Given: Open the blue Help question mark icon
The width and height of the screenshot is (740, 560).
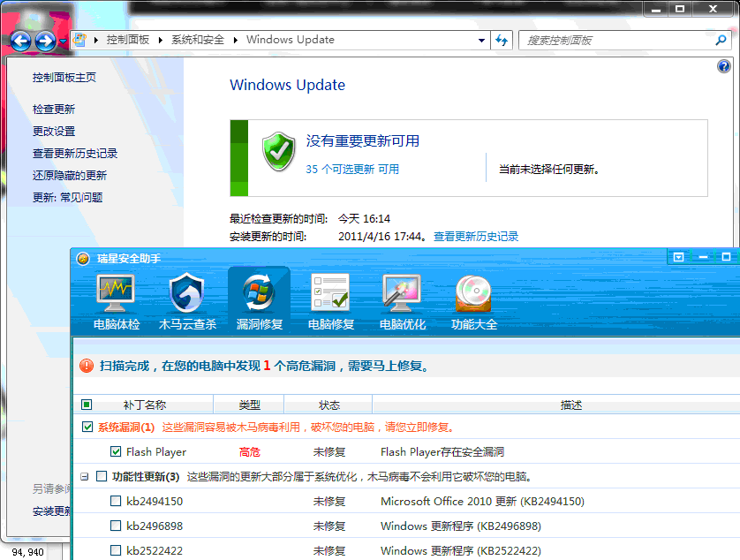Looking at the screenshot, I should point(723,66).
